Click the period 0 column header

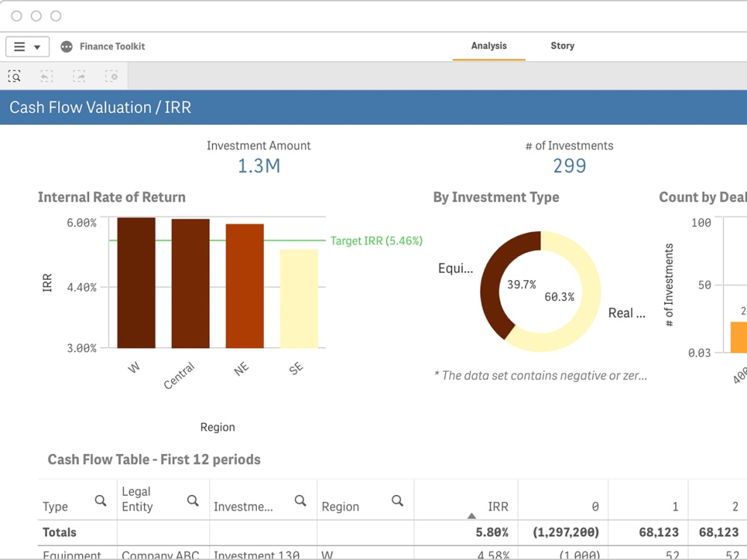595,507
